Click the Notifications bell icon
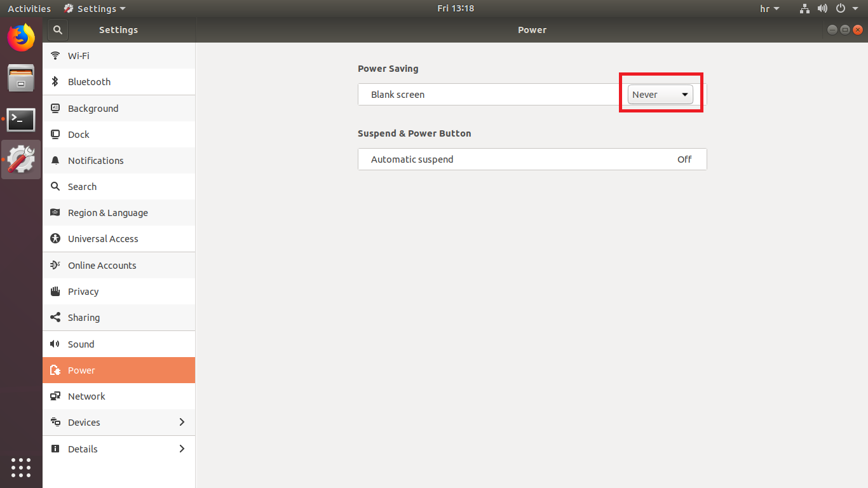The height and width of the screenshot is (488, 868). pos(55,161)
